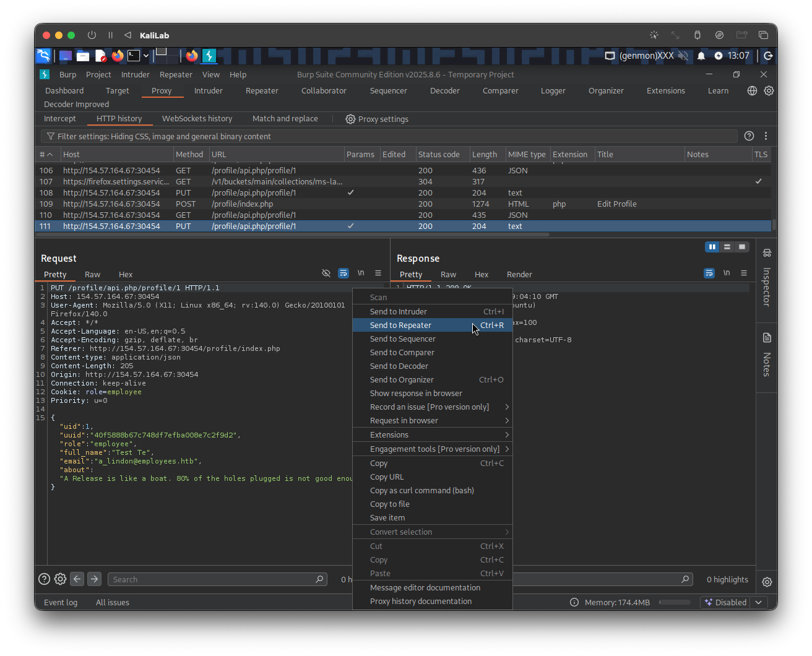
Task: Switch to the Repeater main tab
Action: coord(262,90)
